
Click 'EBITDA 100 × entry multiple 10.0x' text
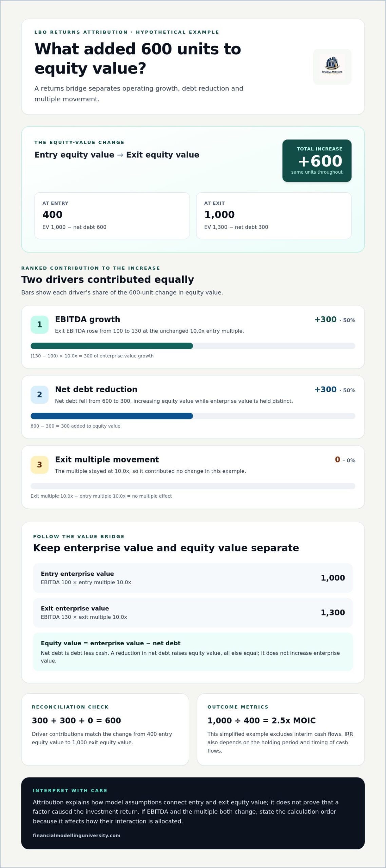coord(86,583)
